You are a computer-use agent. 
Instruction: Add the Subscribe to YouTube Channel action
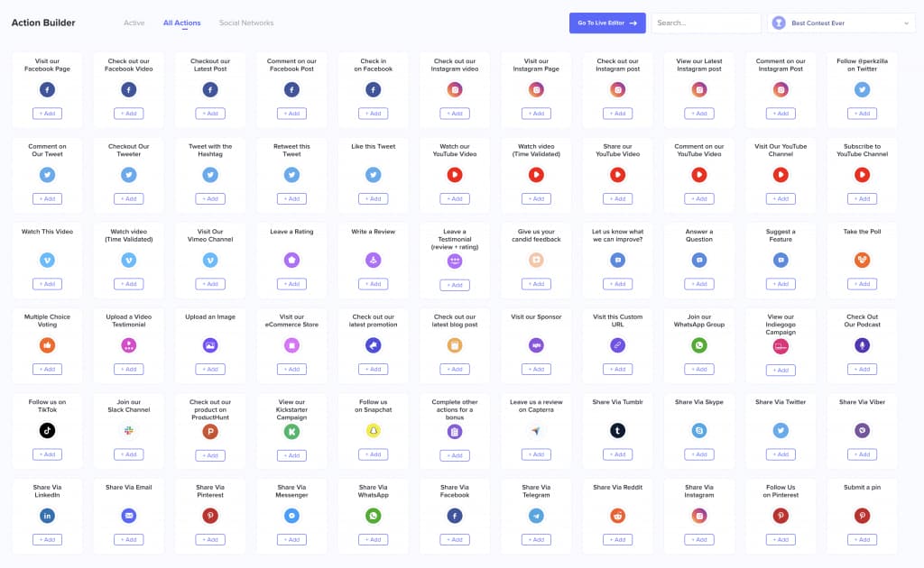coord(862,199)
